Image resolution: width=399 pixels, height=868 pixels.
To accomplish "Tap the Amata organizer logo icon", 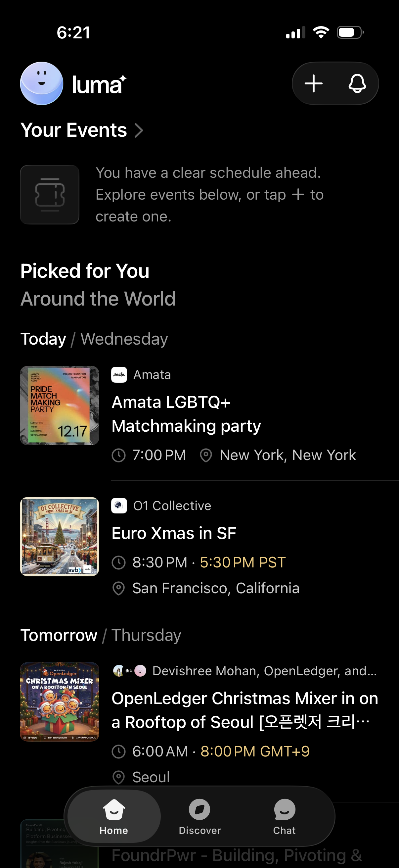I will point(119,375).
